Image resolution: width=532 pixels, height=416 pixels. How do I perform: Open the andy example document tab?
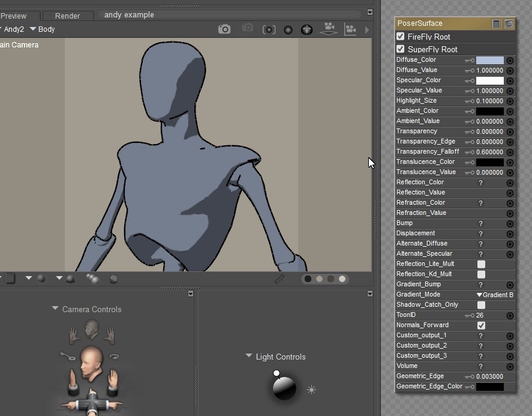[129, 15]
